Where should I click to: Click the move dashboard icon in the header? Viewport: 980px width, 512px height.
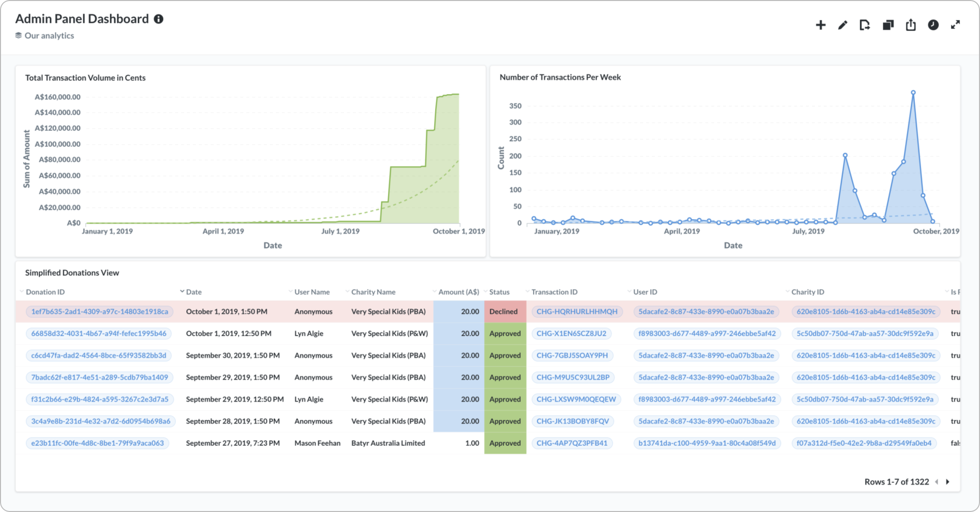[865, 25]
